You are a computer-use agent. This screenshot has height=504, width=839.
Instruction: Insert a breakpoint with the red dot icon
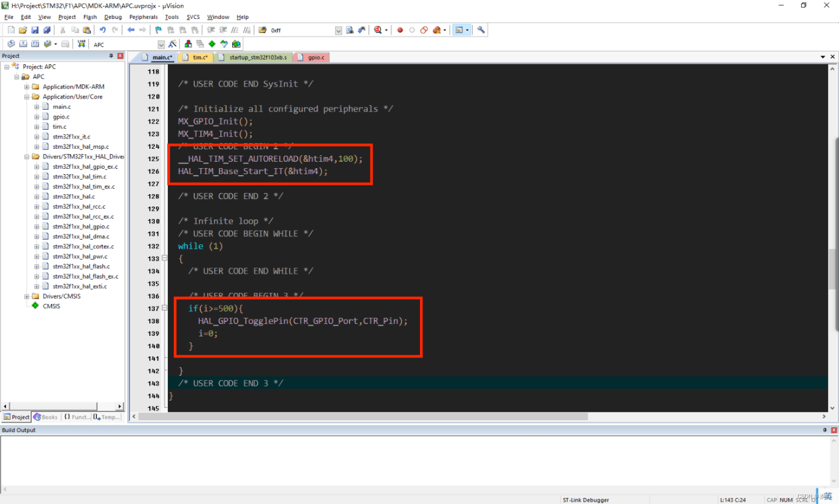tap(400, 30)
